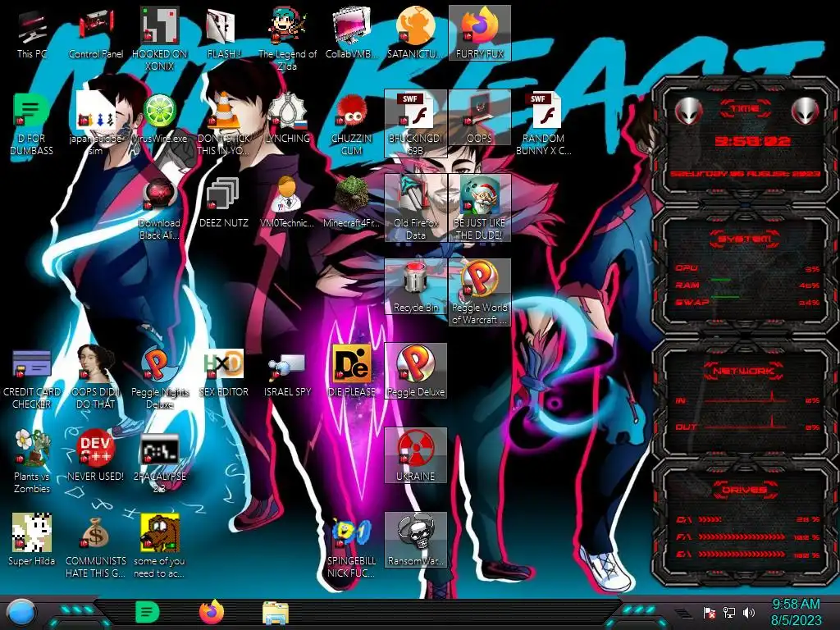Select the BFUCKINGDI 69B SWF file
The image size is (840, 630).
[416, 124]
